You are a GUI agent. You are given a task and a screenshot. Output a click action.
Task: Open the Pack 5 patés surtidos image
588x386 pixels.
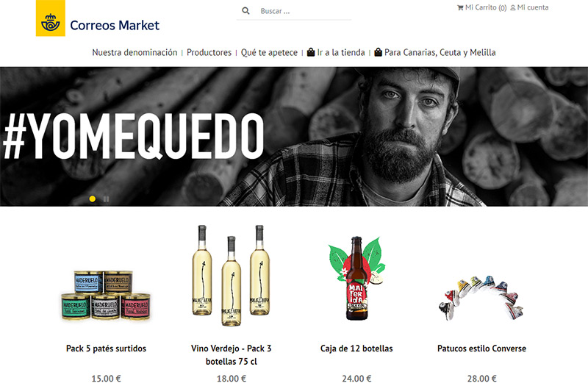(106, 295)
